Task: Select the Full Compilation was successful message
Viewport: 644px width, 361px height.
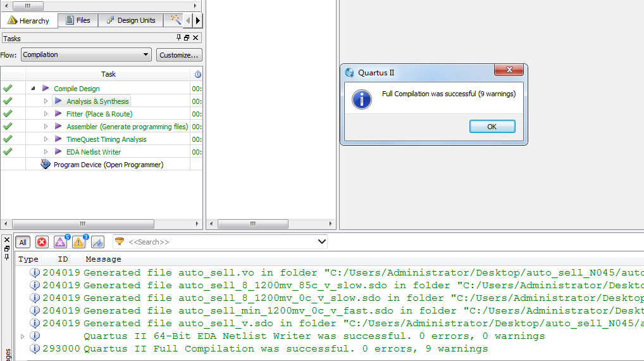Action: pos(286,349)
